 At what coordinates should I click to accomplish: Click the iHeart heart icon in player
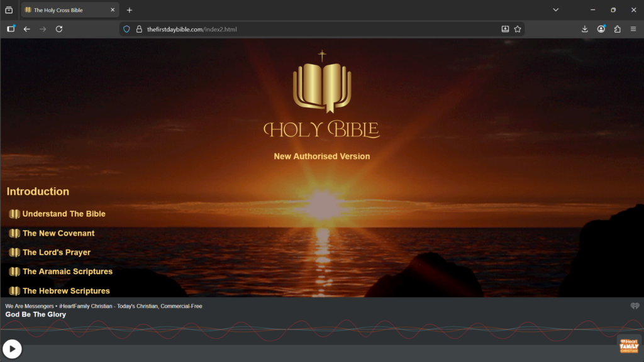(635, 306)
